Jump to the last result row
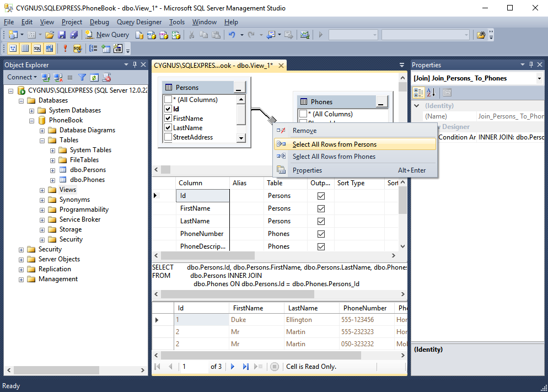Viewport: 548px width, 392px height. 246,367
